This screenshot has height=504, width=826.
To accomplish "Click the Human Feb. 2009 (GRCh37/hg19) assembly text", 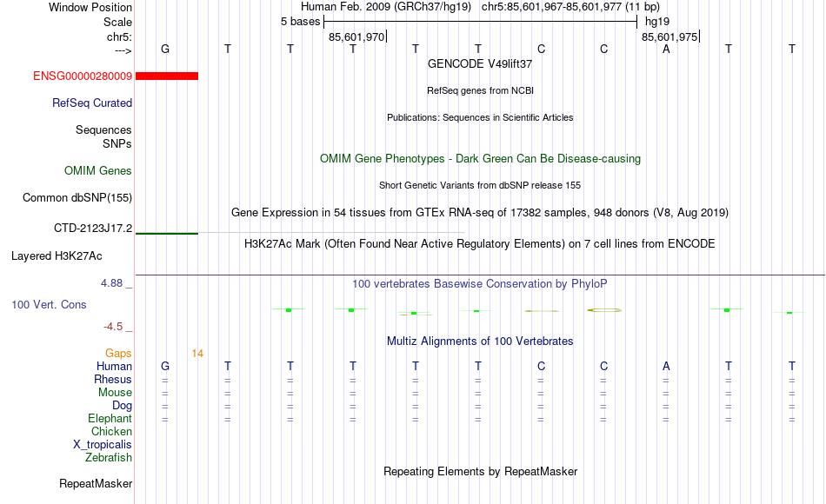I will [x=386, y=7].
